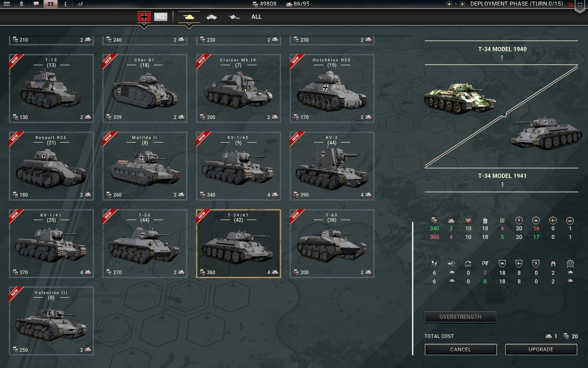Choose the KV-2 tank card
Image resolution: width=588 pixels, height=368 pixels.
(332, 166)
